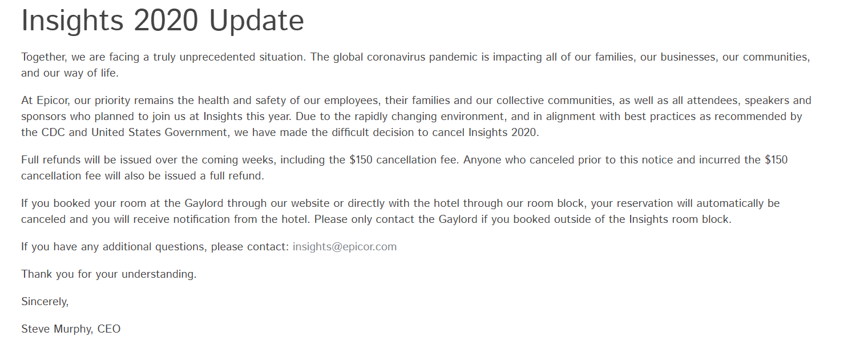Click the phrase receive notification from the hotel
This screenshot has width=868, height=356.
(x=220, y=219)
